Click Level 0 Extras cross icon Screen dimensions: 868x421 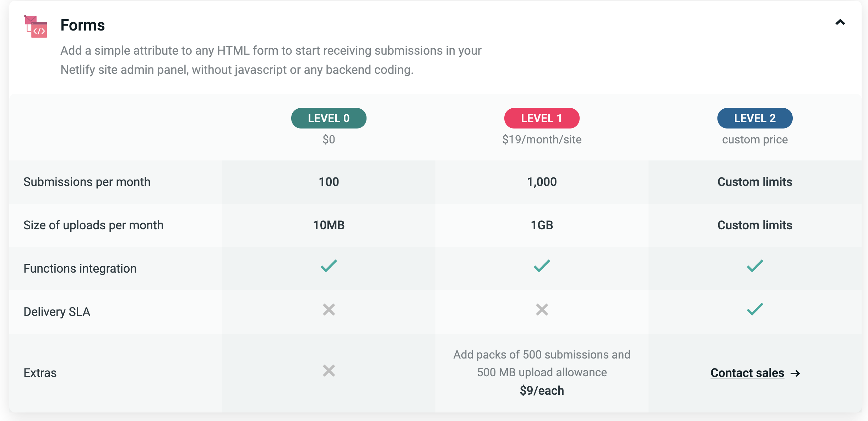coord(329,371)
